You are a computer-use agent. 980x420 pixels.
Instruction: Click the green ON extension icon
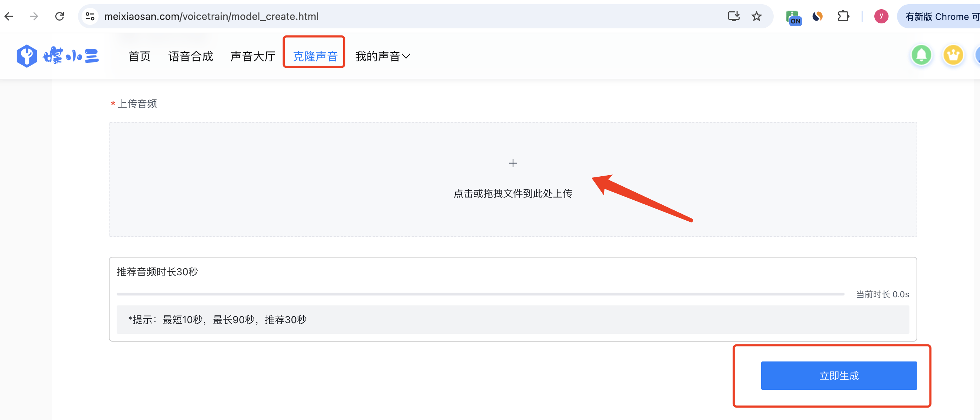click(x=793, y=17)
